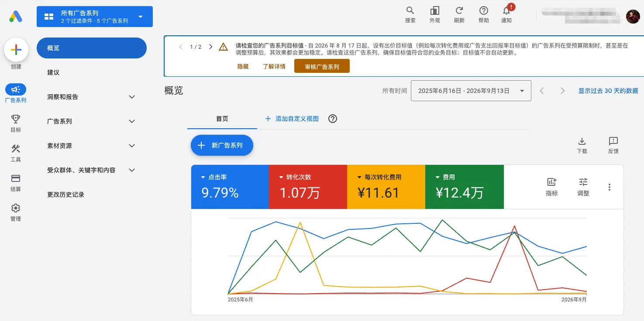The width and height of the screenshot is (644, 321).
Task: Open the scorecard three-dot menu
Action: pyautogui.click(x=610, y=187)
